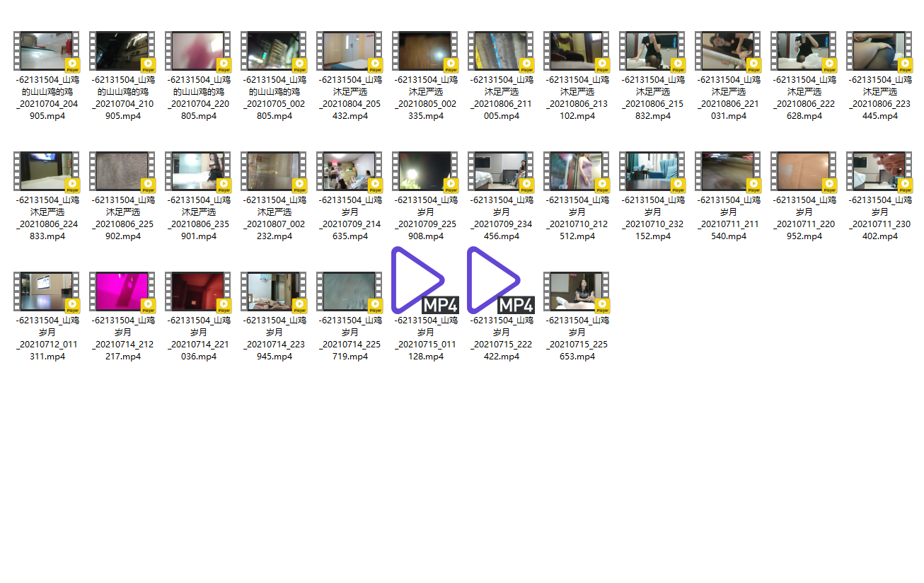The width and height of the screenshot is (924, 583).
Task: Choose the video icon for 20210714_212217.mp4
Action: (x=122, y=291)
